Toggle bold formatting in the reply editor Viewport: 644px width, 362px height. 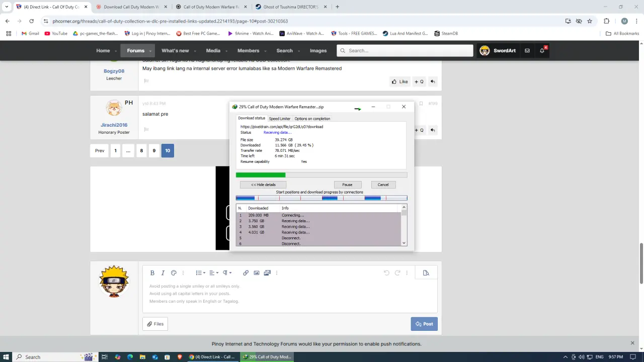pyautogui.click(x=152, y=273)
